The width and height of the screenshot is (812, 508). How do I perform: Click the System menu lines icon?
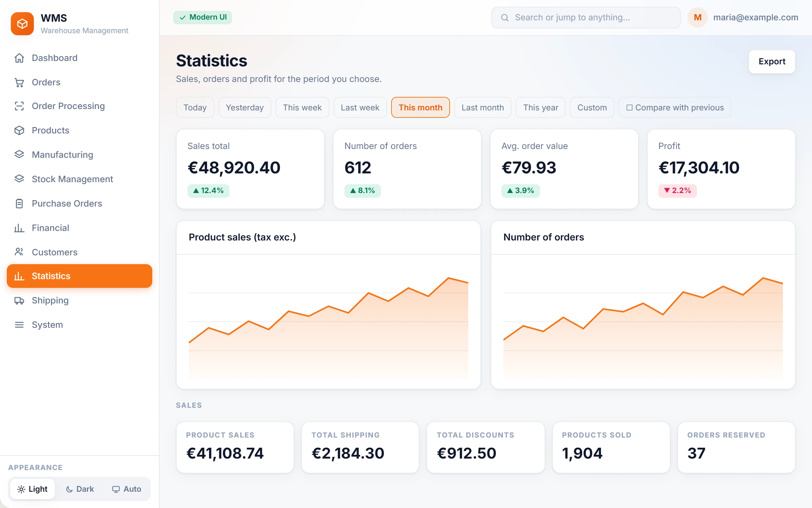[19, 325]
